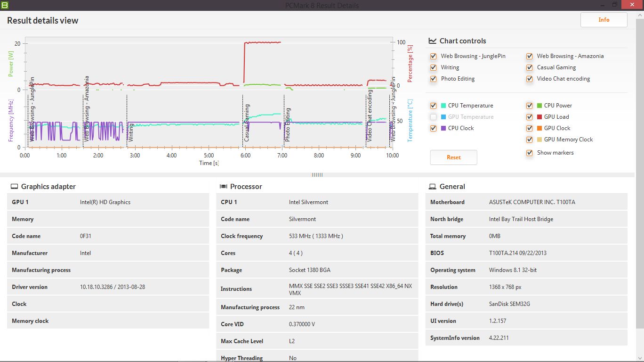Select the Casual Gaming marker on the chart
Image resolution: width=644 pixels, height=362 pixels.
247,123
